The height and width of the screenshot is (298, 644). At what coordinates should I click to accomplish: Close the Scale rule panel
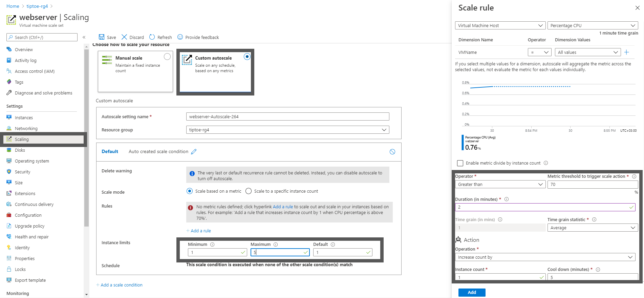[x=637, y=8]
